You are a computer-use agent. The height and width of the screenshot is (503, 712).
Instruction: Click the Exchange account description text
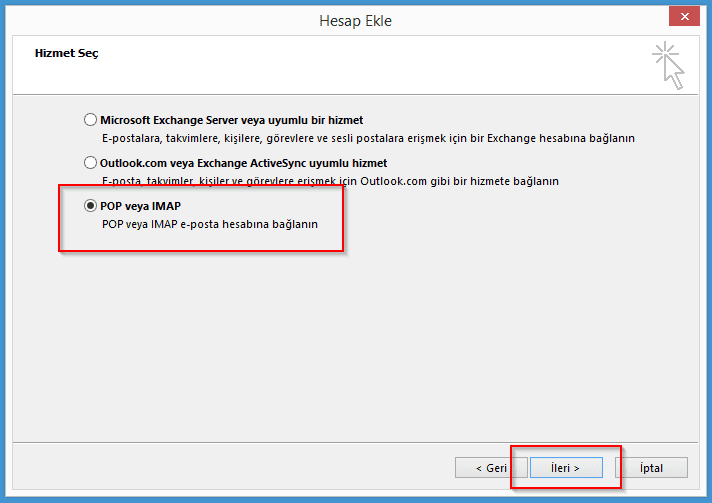point(368,138)
